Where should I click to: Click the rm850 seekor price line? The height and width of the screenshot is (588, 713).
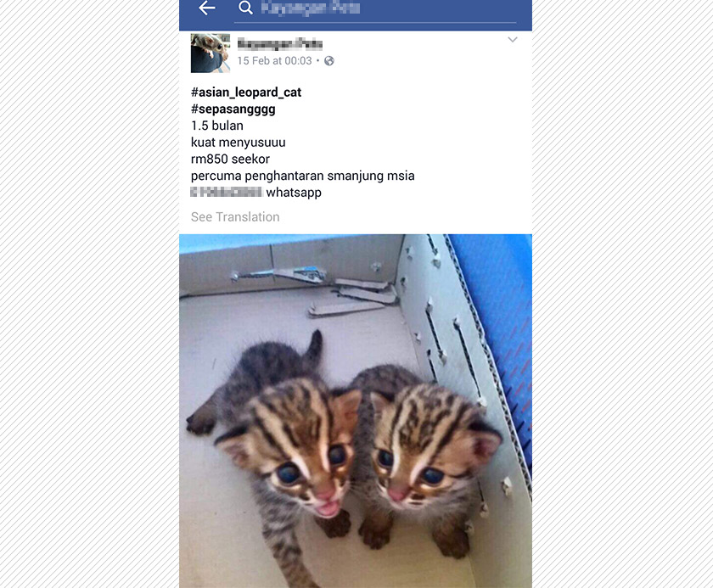[x=230, y=159]
